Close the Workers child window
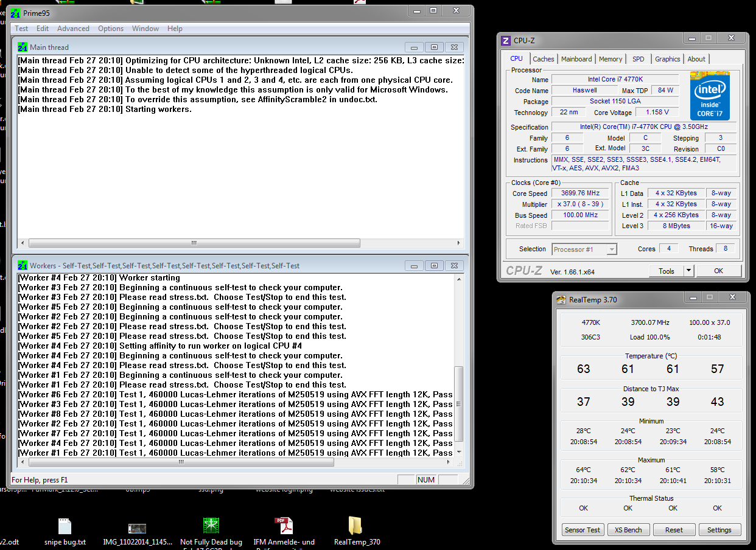This screenshot has width=756, height=550. (453, 265)
